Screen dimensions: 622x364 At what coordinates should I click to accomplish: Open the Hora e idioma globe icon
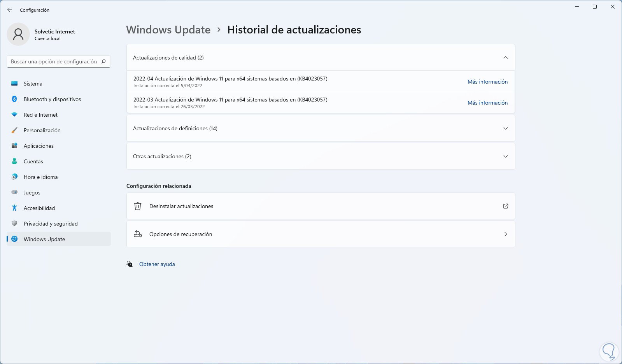pos(14,177)
